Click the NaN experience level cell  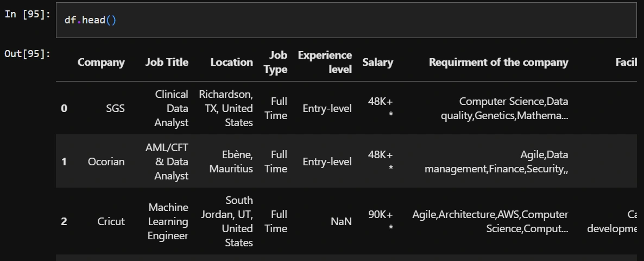(340, 221)
